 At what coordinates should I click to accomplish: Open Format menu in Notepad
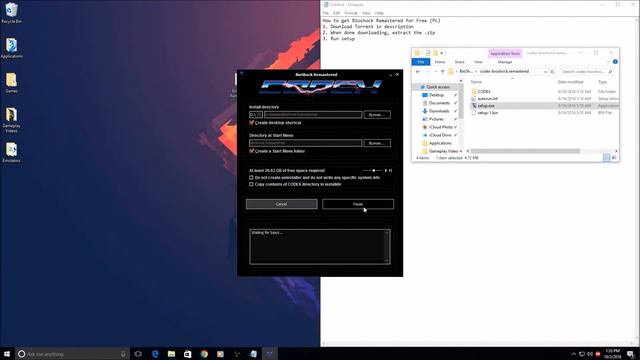coord(351,13)
